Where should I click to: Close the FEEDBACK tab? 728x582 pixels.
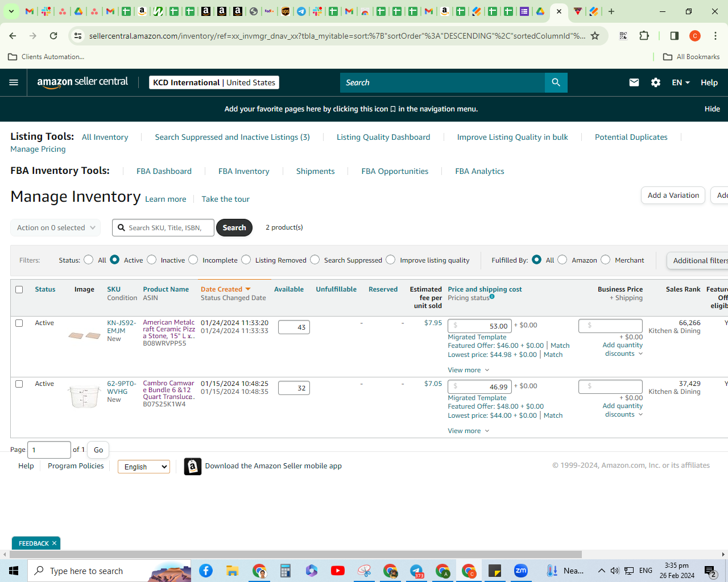(54, 543)
